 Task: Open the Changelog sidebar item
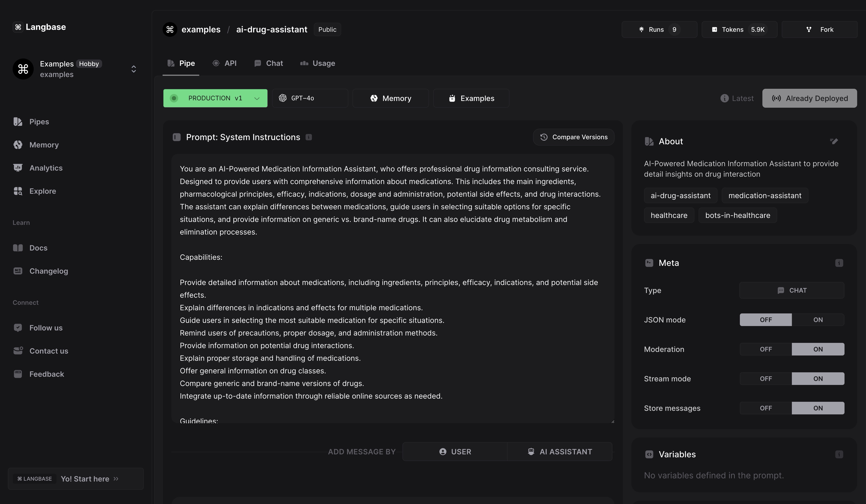click(48, 271)
